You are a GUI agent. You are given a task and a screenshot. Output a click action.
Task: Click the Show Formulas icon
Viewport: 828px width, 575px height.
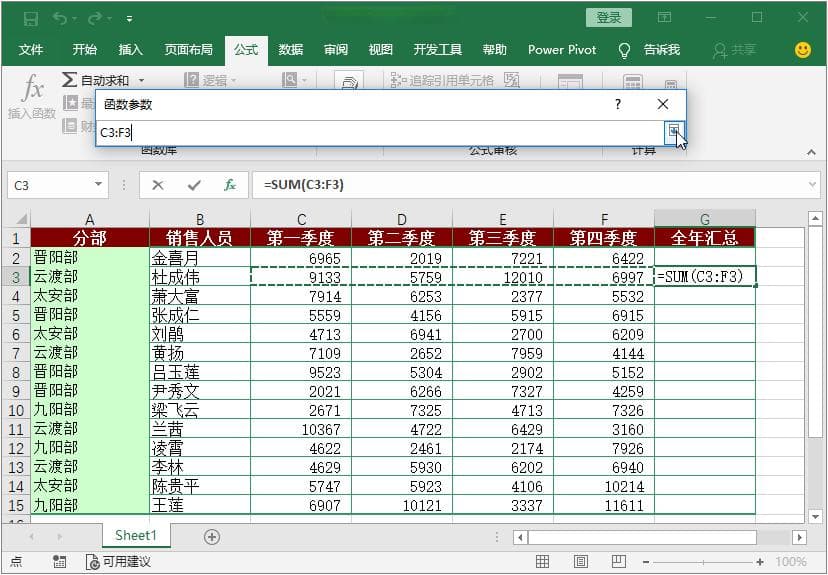tap(512, 80)
